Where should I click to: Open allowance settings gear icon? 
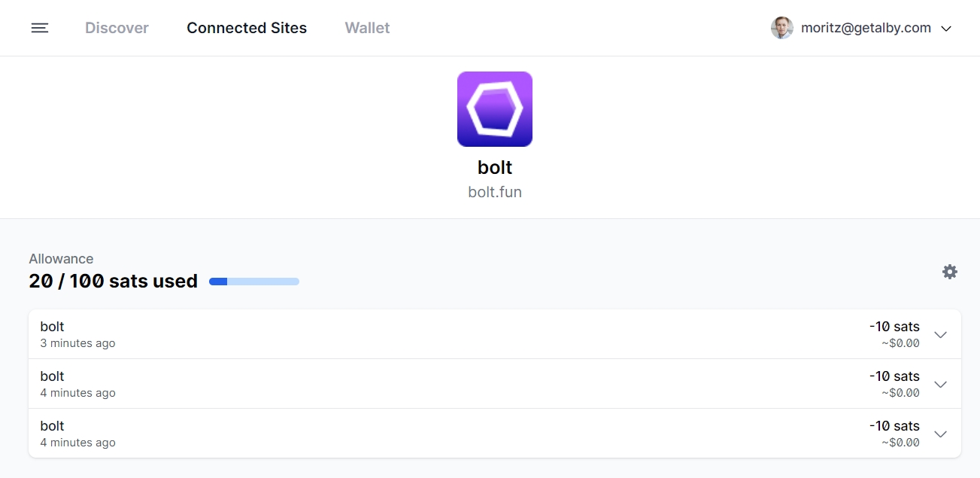pyautogui.click(x=950, y=272)
